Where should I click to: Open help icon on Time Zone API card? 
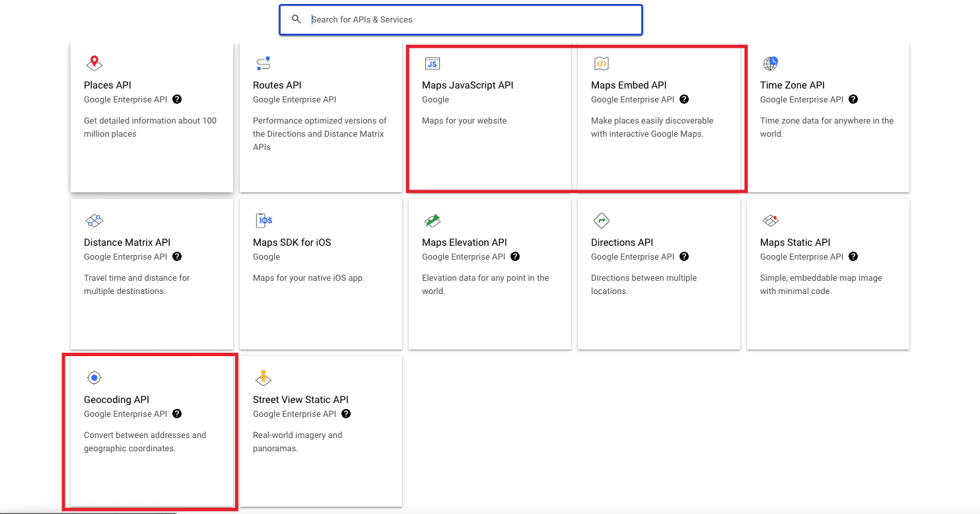pos(853,99)
